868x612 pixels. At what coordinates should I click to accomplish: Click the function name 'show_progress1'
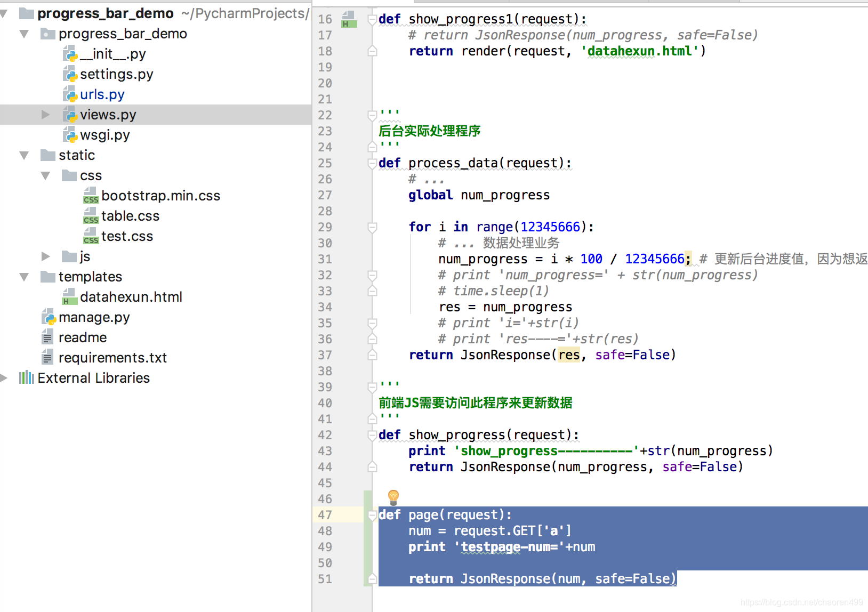pyautogui.click(x=460, y=19)
